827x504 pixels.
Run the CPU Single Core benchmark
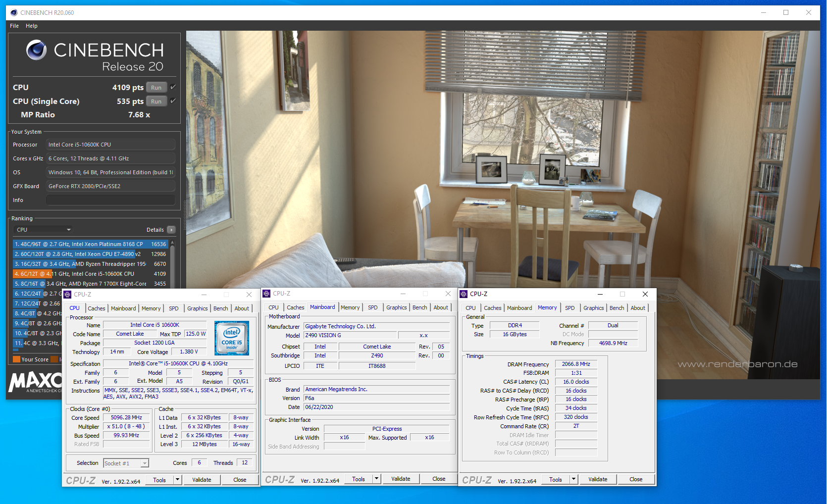click(156, 101)
